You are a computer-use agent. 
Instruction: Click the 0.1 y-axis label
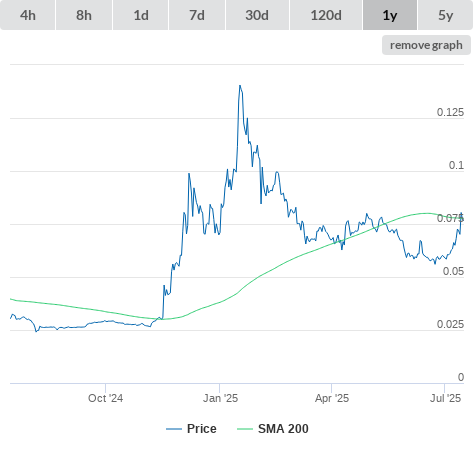coord(456,165)
